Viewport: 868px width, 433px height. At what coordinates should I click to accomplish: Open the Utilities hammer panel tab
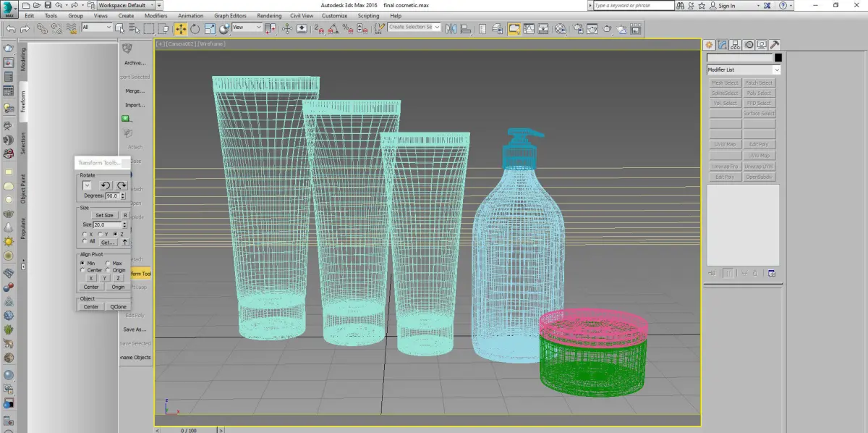[x=774, y=45]
